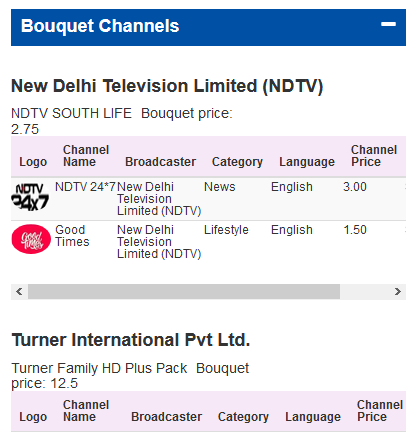Click the Channel Name header in NDTV table

(86, 156)
